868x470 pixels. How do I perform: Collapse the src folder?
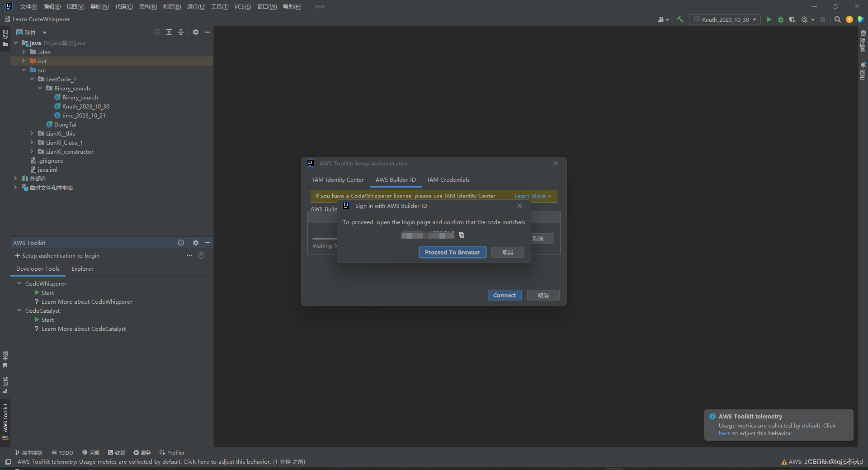click(24, 70)
